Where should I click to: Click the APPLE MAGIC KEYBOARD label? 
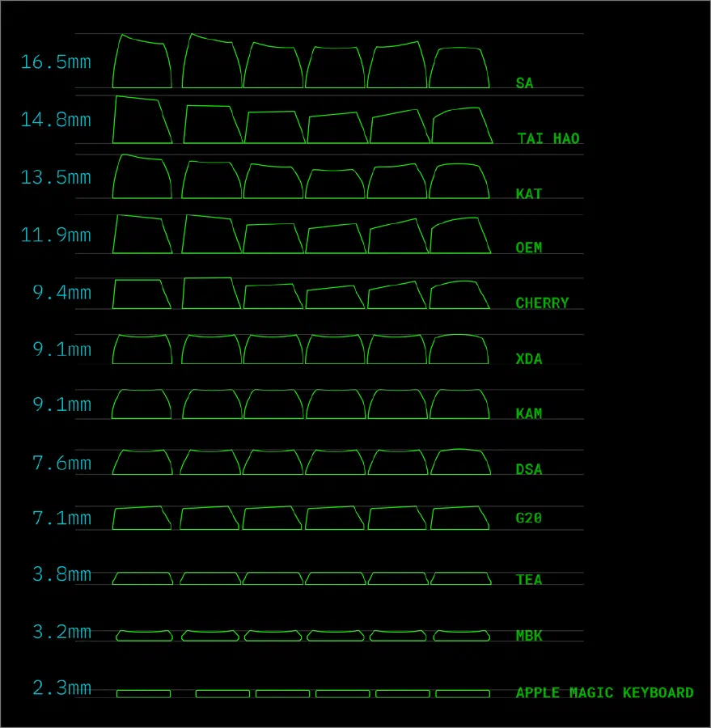pos(604,692)
